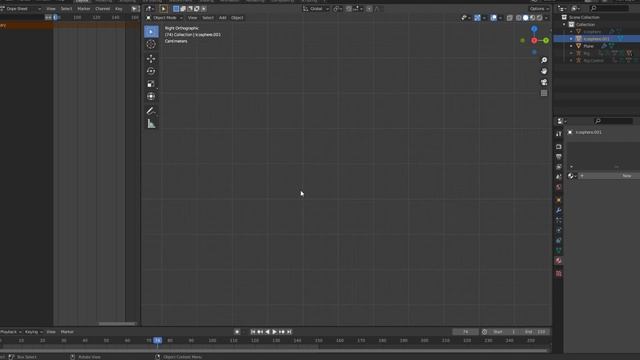Viewport: 640px width, 360px height.
Task: Open the viewport Object menu
Action: point(237,18)
